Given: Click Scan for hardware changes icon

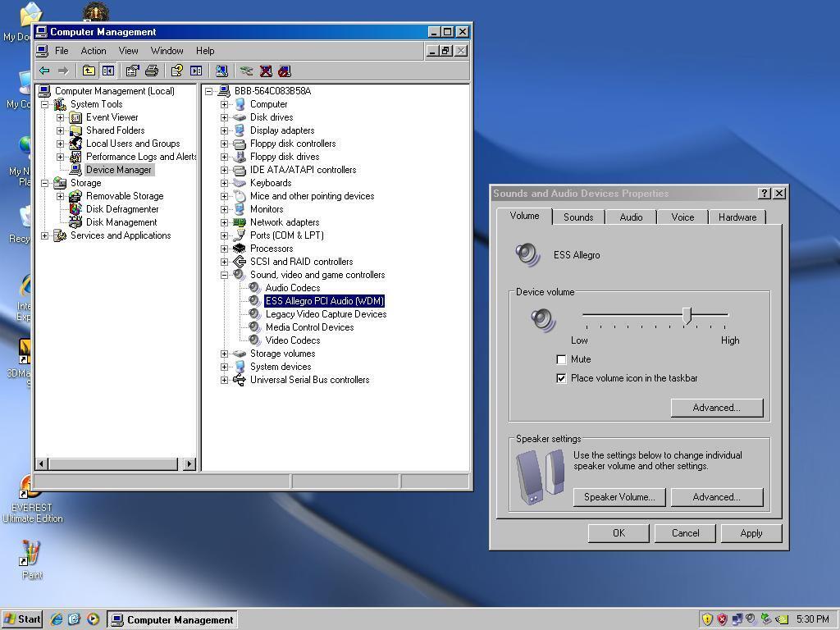Looking at the screenshot, I should tap(246, 71).
